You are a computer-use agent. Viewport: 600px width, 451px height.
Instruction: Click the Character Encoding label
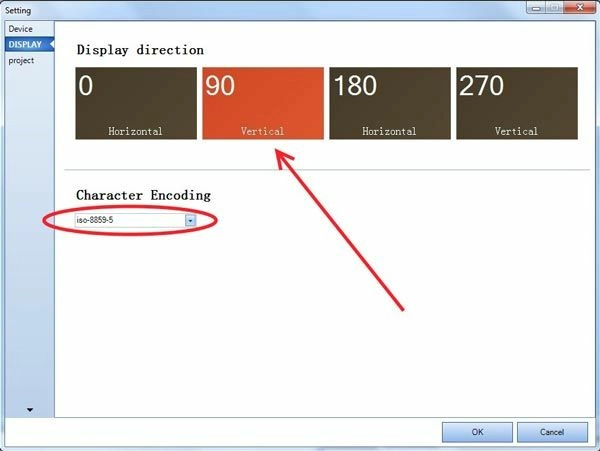pos(143,195)
